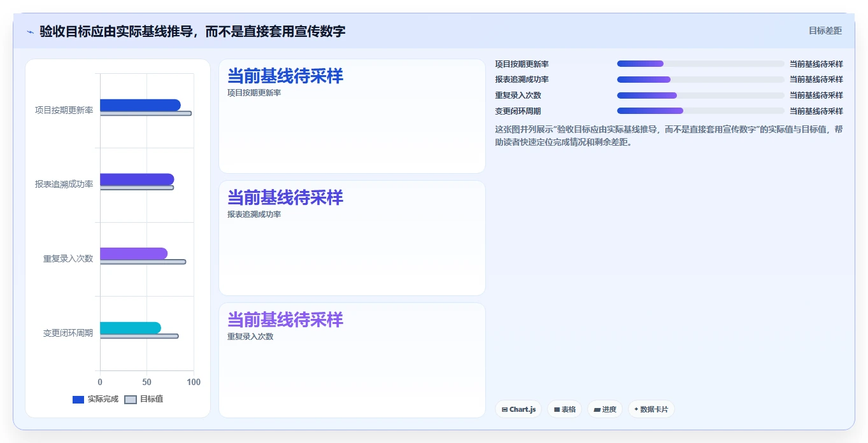The width and height of the screenshot is (868, 443).
Task: Click the gray 目标值 legend swatch
Action: tap(130, 400)
